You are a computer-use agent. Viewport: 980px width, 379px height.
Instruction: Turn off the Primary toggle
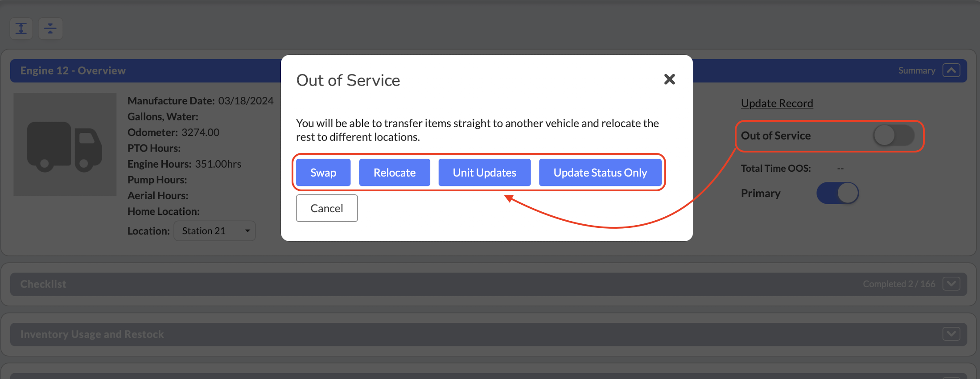(837, 193)
